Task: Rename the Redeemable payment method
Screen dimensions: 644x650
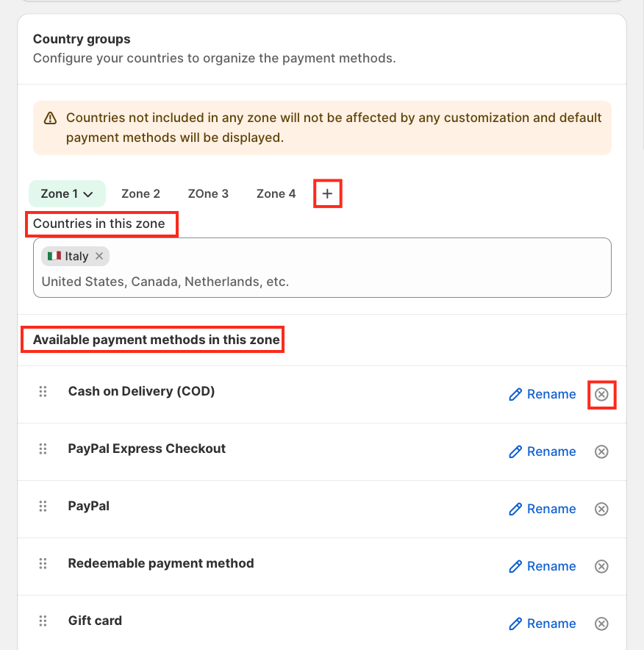Action: (543, 566)
